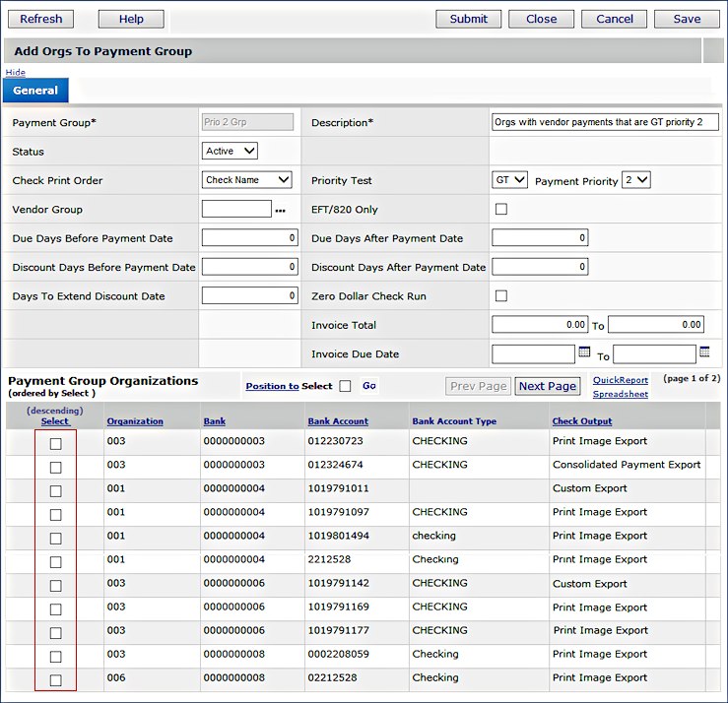
Task: Open the Check Print Order dropdown
Action: [247, 180]
